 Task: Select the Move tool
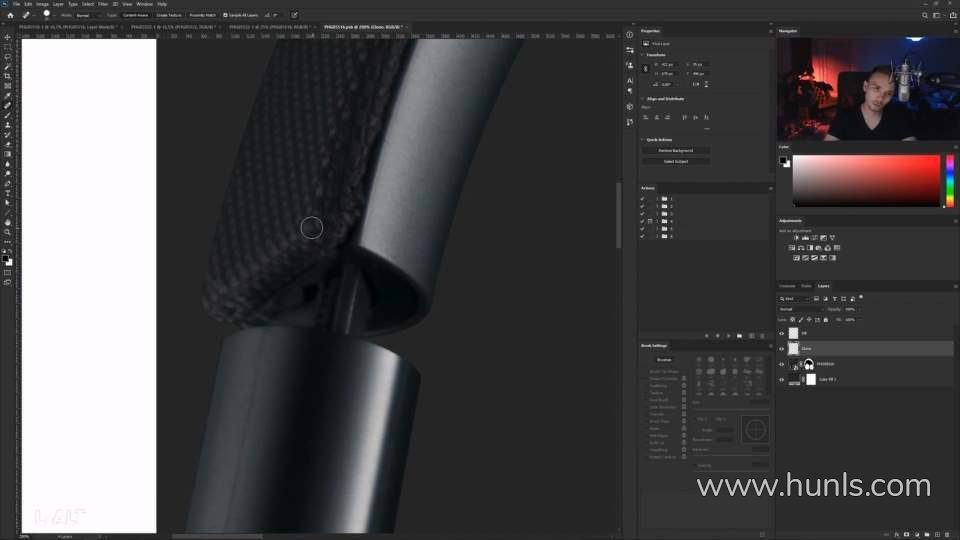pyautogui.click(x=7, y=37)
